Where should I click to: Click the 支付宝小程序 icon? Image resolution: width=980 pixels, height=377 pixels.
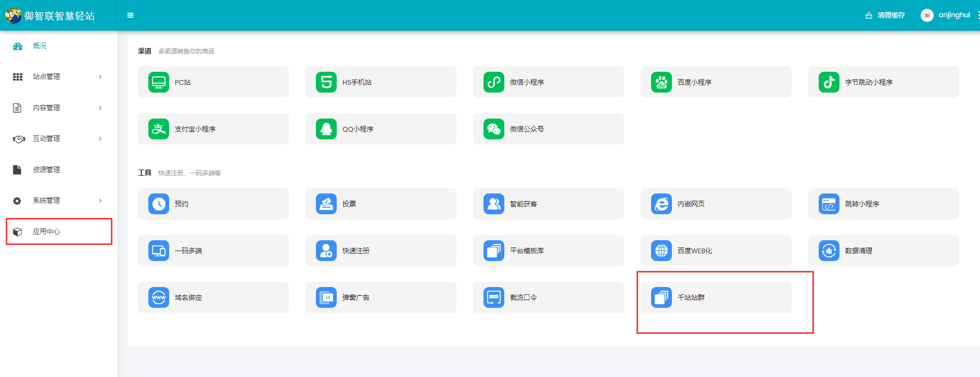pos(159,129)
